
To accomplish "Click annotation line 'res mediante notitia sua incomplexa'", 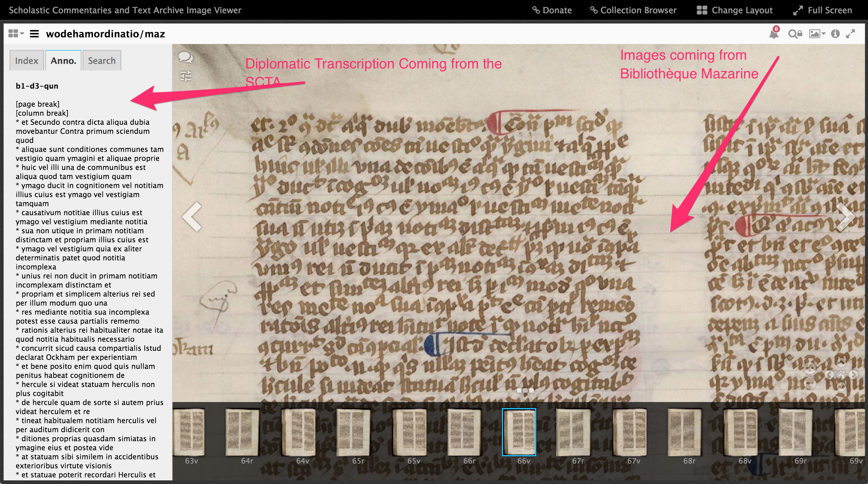I will tap(85, 312).
